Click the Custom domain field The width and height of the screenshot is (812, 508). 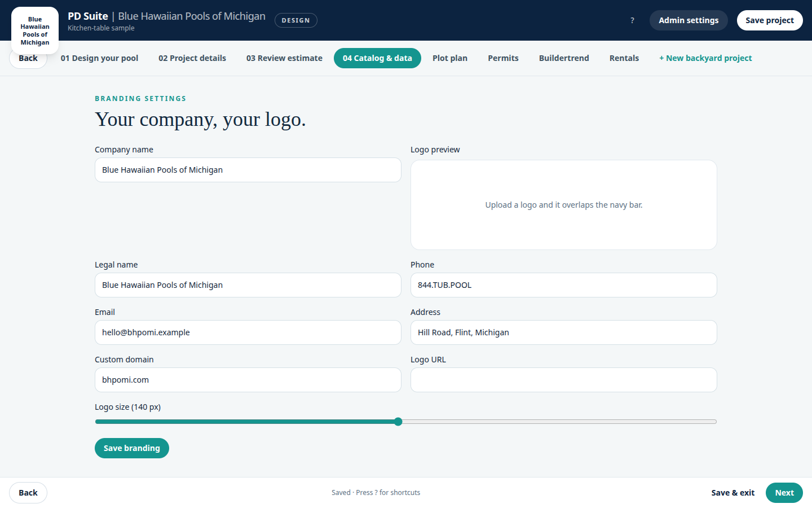(248, 380)
